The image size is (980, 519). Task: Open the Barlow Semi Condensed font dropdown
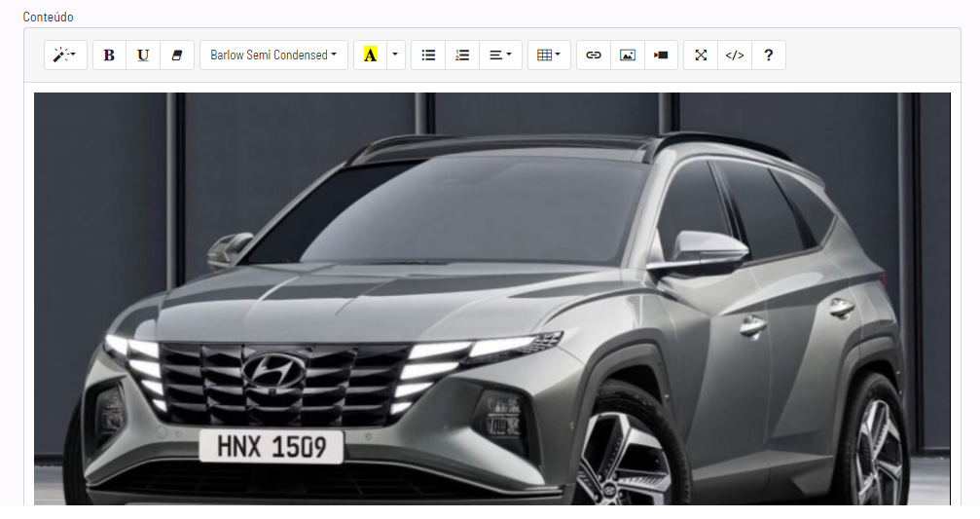pyautogui.click(x=273, y=56)
